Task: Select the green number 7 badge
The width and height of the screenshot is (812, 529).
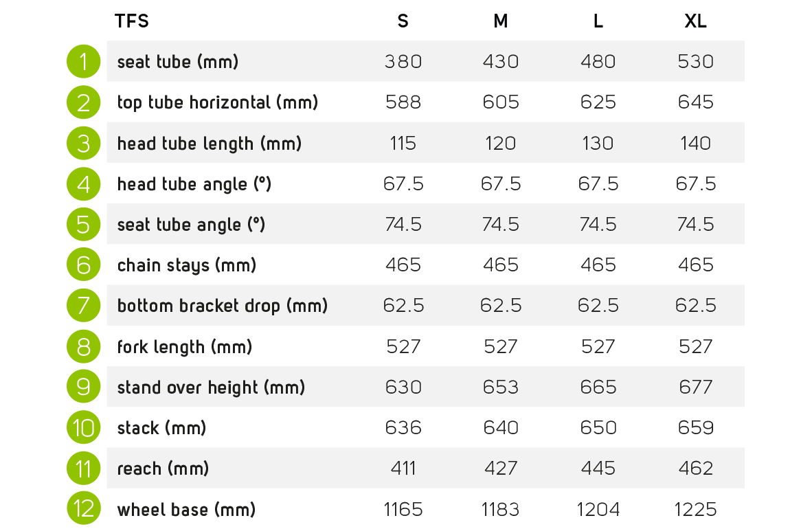Action: coord(84,306)
